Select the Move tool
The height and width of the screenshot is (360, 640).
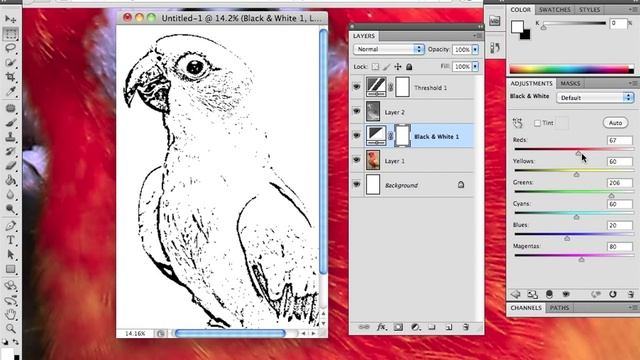point(11,19)
